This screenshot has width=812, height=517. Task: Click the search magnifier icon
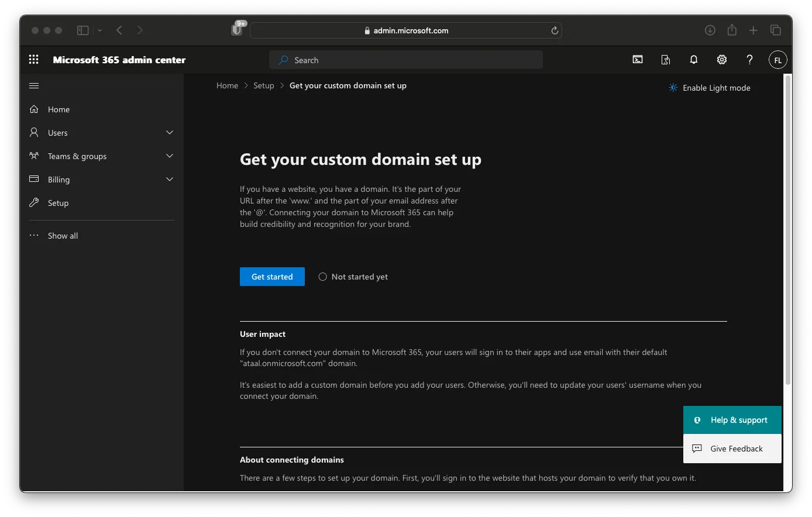284,60
